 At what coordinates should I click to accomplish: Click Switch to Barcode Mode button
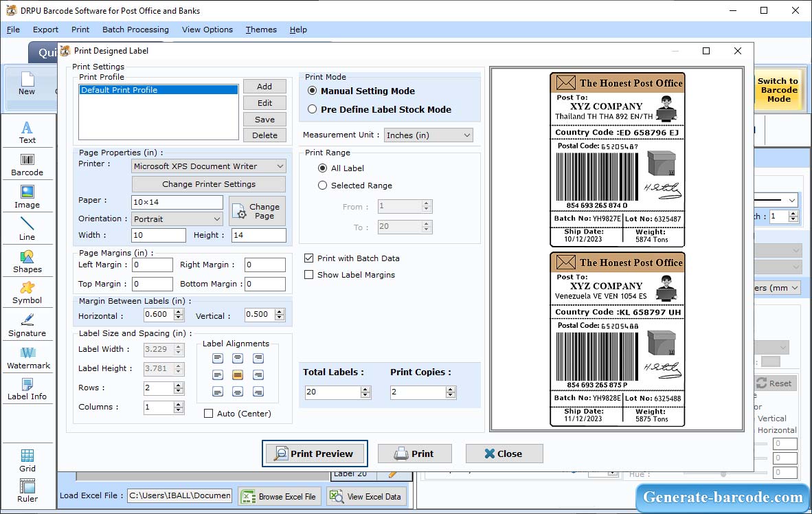click(x=778, y=89)
